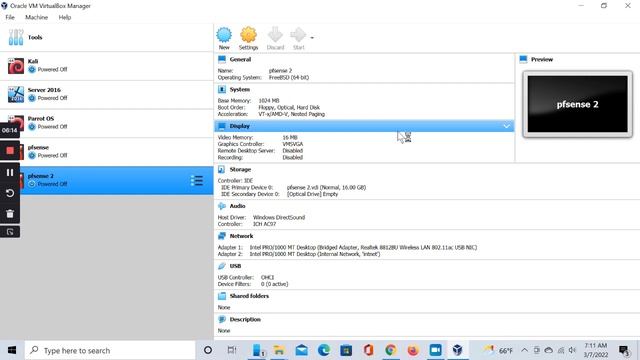Pause the screen recording
640x360 pixels.
(x=10, y=172)
